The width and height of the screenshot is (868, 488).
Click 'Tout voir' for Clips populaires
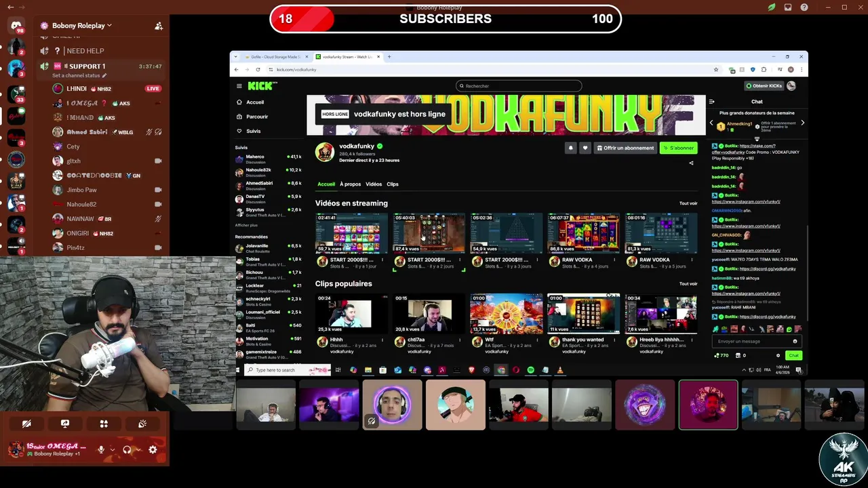[688, 284]
